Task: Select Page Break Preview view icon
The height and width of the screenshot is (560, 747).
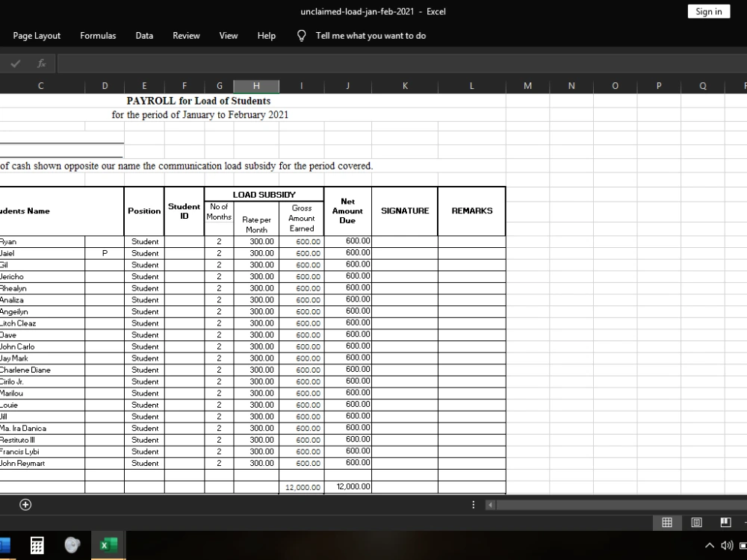Action: [725, 522]
